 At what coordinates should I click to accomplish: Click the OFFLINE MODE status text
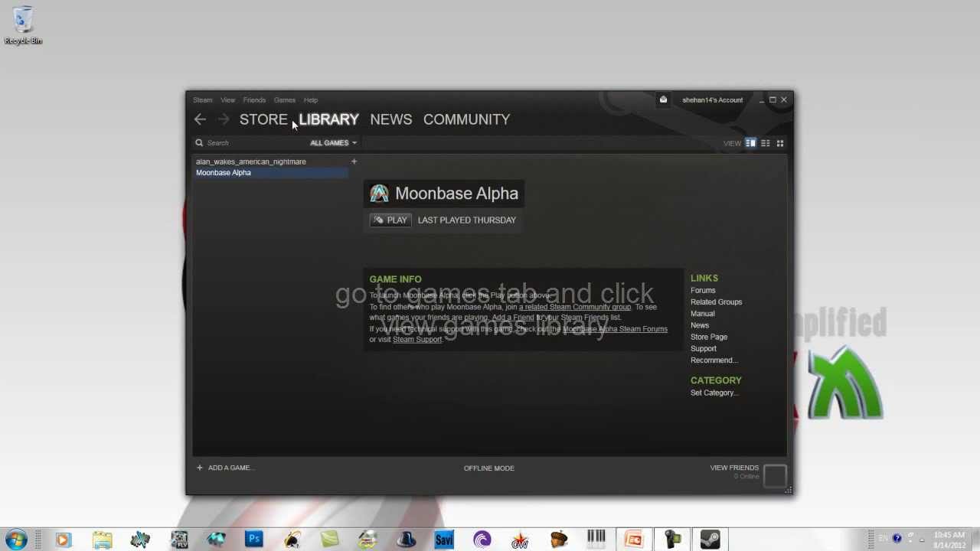[488, 468]
